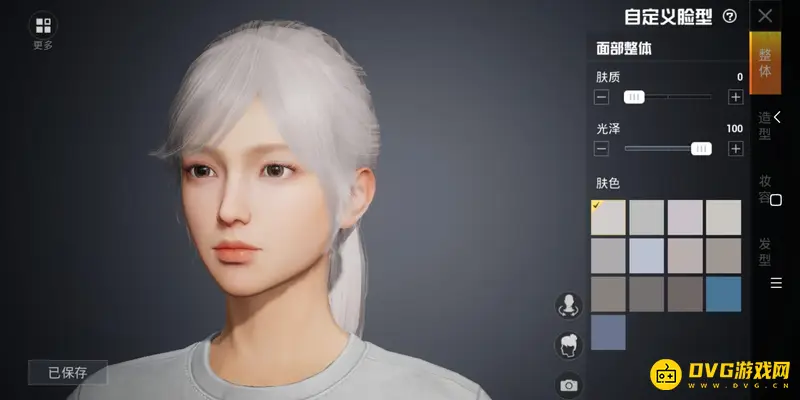Viewport: 800px width, 400px height.
Task: Select third swatch in second skin row
Action: tap(685, 256)
